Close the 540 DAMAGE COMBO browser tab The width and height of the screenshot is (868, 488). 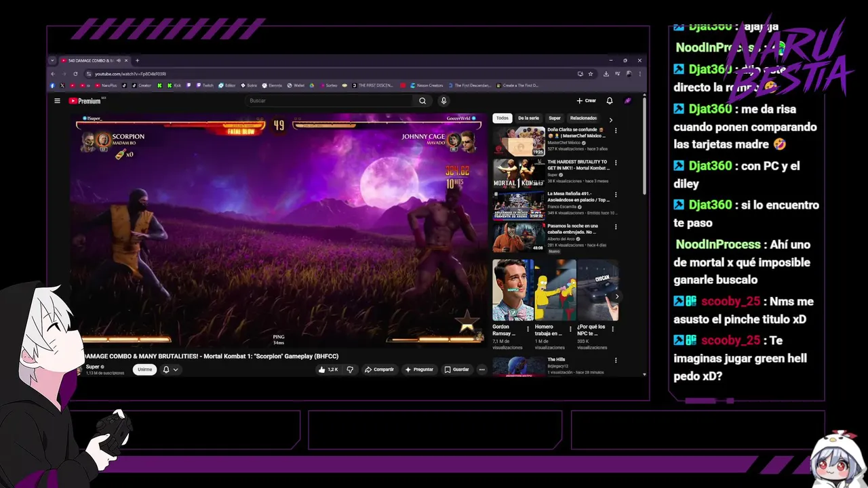point(127,60)
